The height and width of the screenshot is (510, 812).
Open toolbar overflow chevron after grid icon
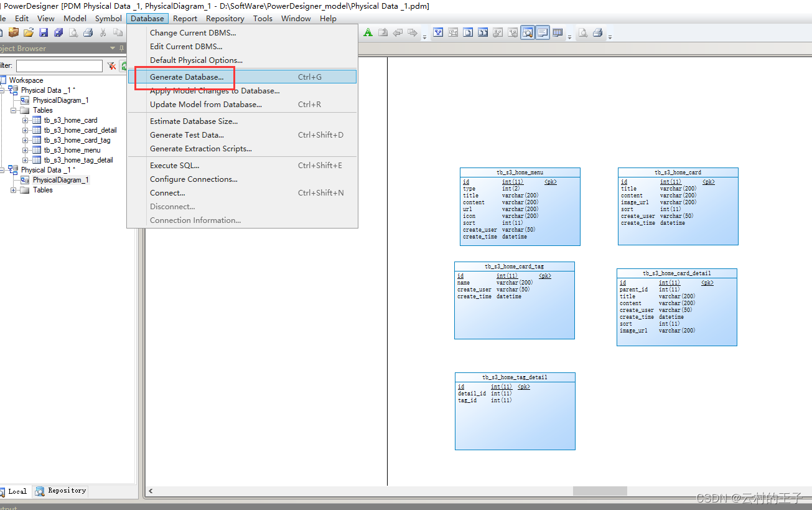pos(569,37)
